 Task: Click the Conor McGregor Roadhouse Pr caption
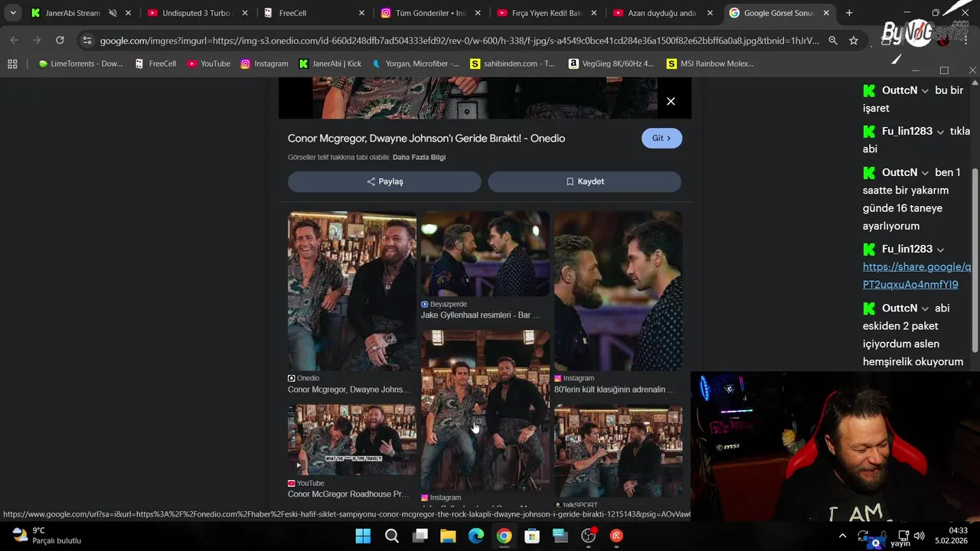click(348, 494)
